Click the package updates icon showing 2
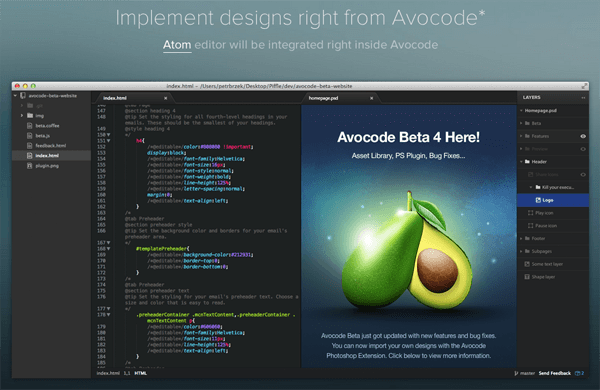 (579, 373)
